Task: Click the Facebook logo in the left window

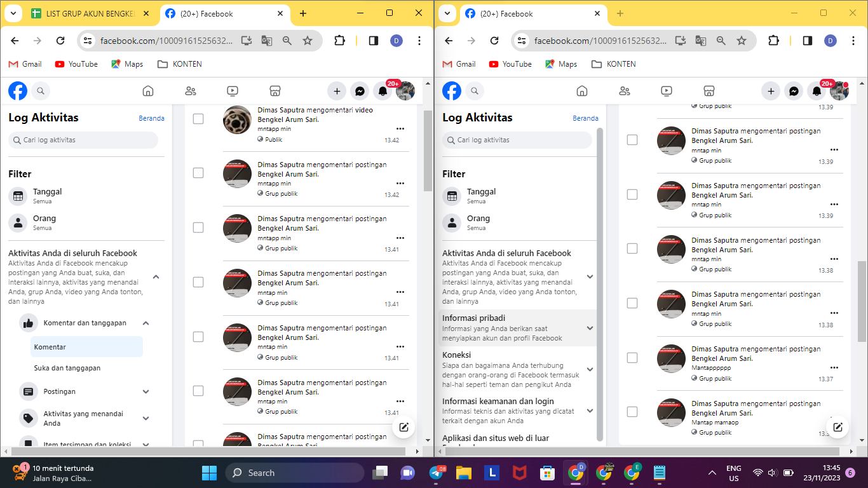Action: click(18, 91)
